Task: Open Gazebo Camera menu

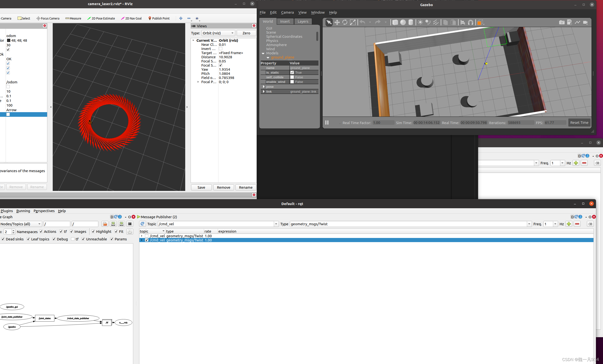Action: tap(287, 12)
